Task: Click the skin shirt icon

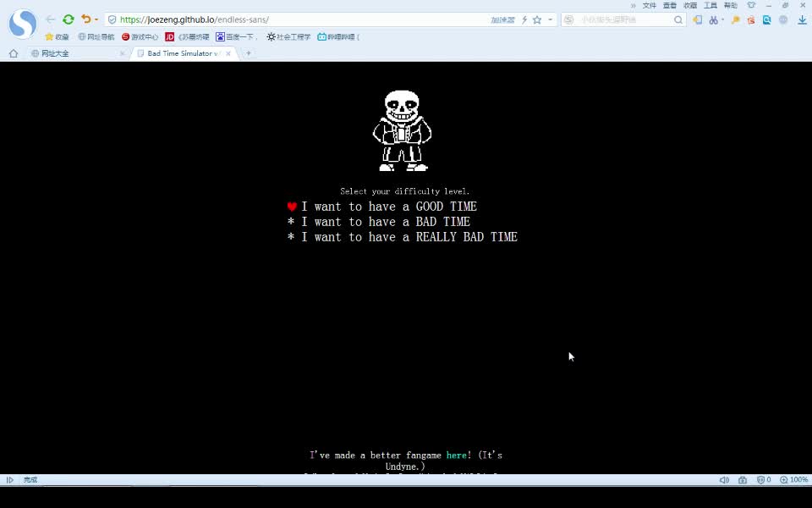Action: click(751, 5)
